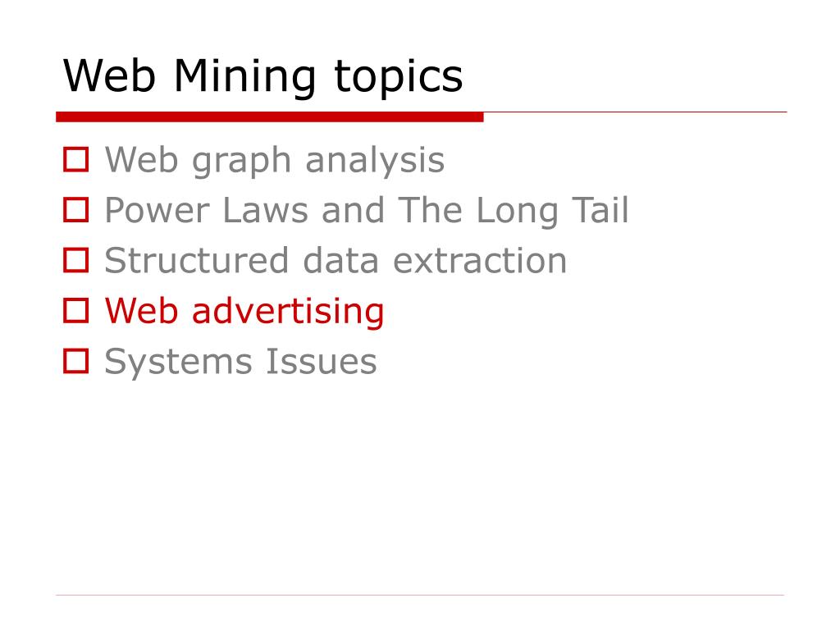Click the thin red line right of the bar

[x=636, y=112]
